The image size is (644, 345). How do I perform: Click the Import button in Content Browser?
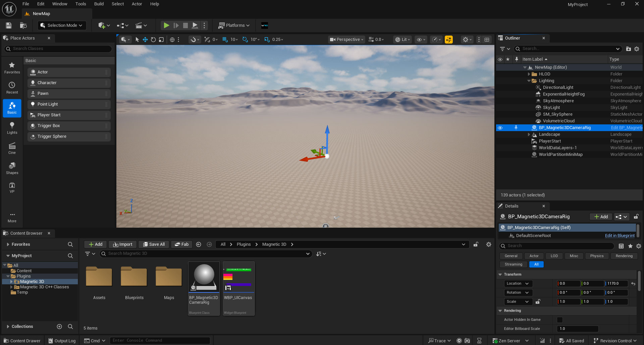pos(123,244)
